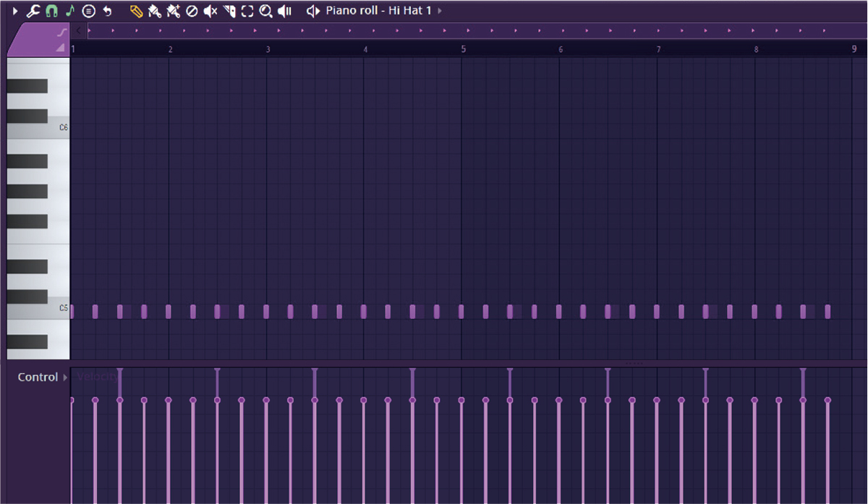Select the Slice tool
The image size is (868, 504).
coord(229,11)
